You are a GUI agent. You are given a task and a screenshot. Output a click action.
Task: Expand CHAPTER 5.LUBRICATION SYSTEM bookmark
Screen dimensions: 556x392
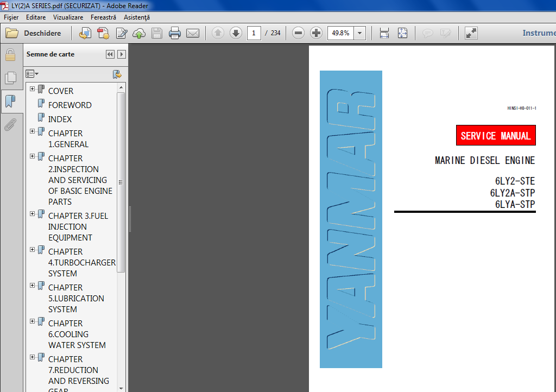tap(32, 286)
